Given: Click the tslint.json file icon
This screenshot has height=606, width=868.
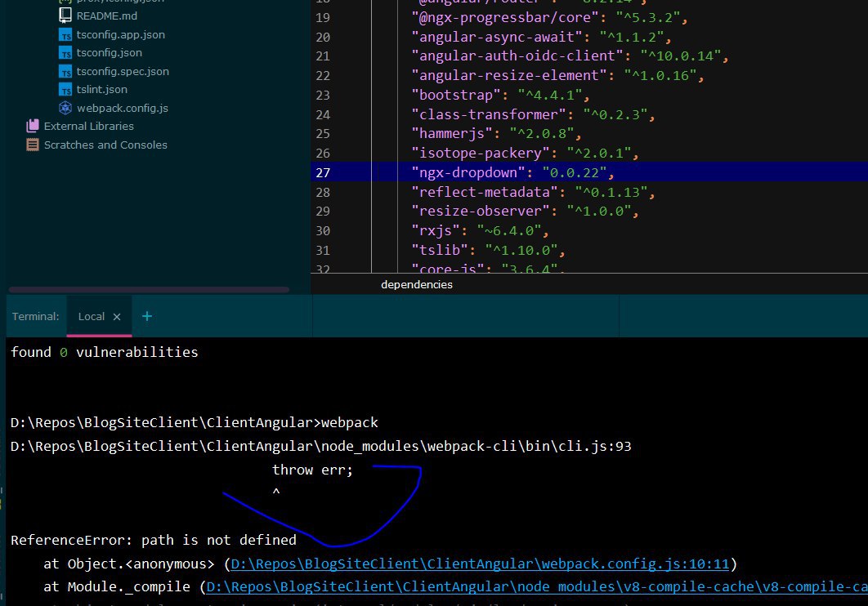Looking at the screenshot, I should click(x=65, y=90).
